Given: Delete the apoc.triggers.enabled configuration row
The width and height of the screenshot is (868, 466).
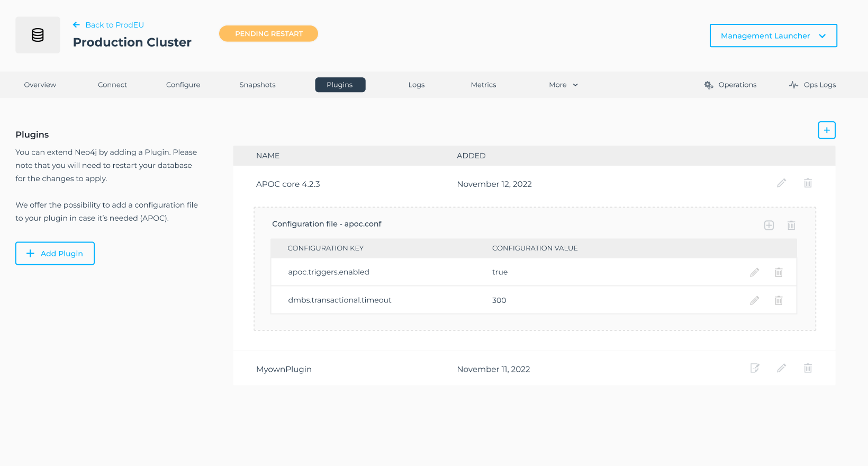Looking at the screenshot, I should click(779, 272).
